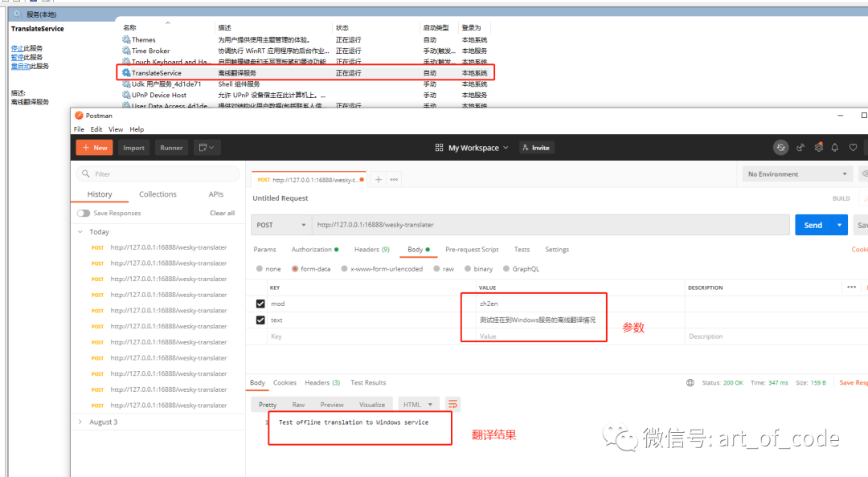Viewport: 868px width, 477px height.
Task: Open tab options ellipsis next to plus
Action: click(x=394, y=179)
